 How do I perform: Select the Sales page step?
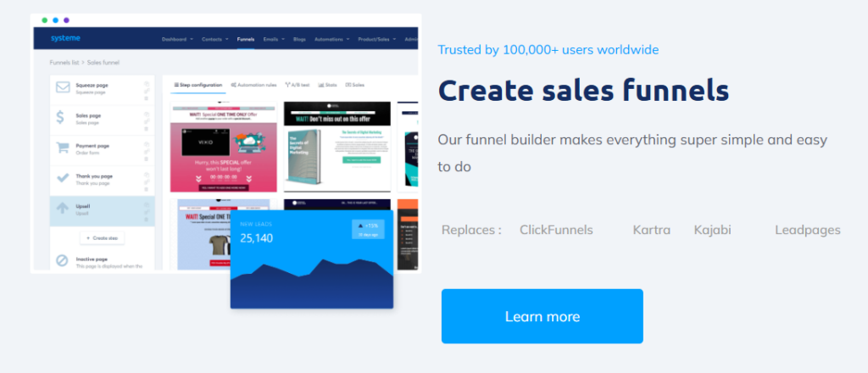coord(102,120)
